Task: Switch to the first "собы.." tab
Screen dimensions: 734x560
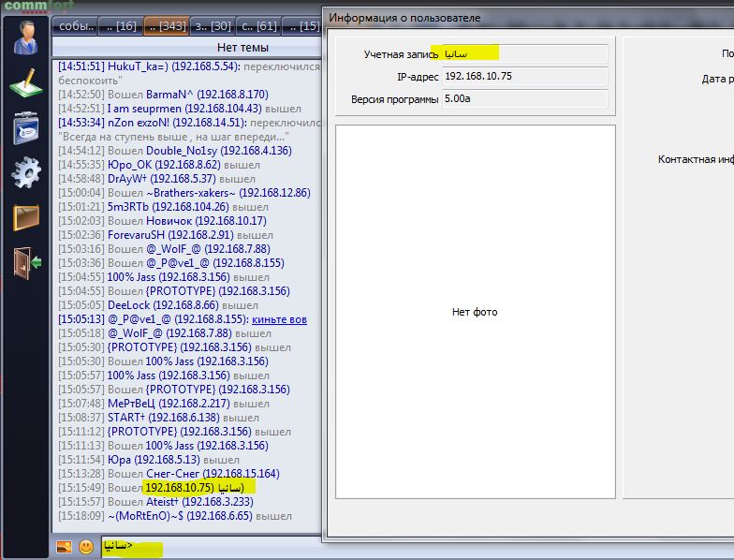Action: (x=75, y=25)
